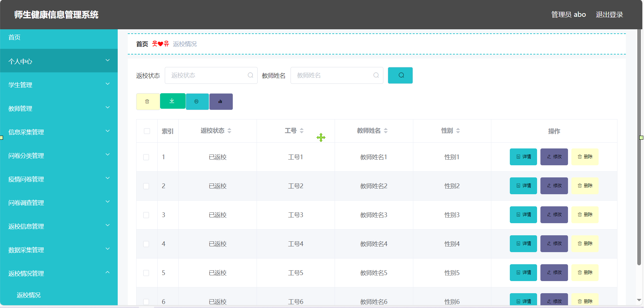644x308 pixels.
Task: Click 修改 for row 工号4
Action: pyautogui.click(x=554, y=244)
